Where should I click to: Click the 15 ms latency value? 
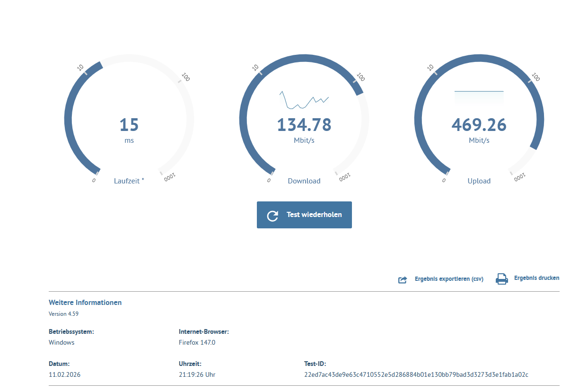(x=129, y=125)
